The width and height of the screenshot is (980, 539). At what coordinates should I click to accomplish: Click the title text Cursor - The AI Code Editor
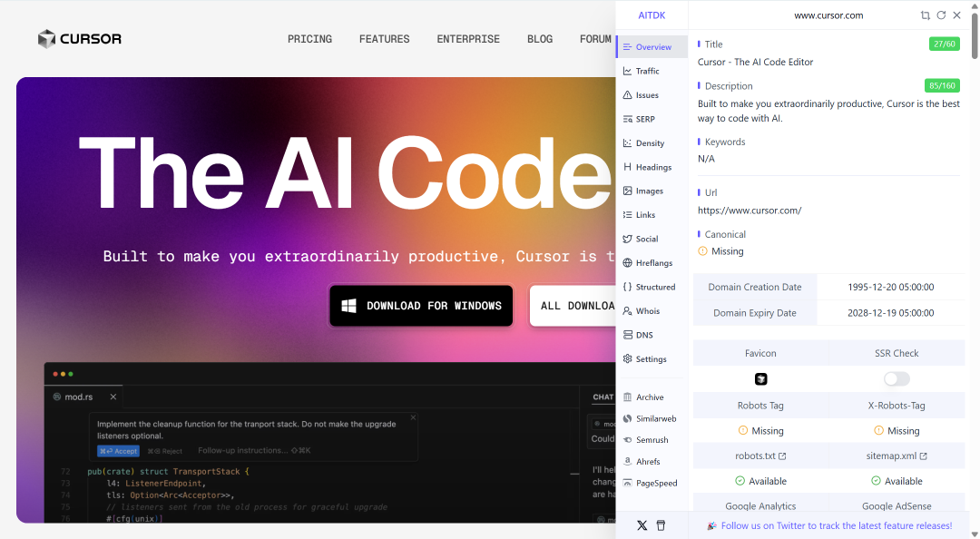pos(755,62)
